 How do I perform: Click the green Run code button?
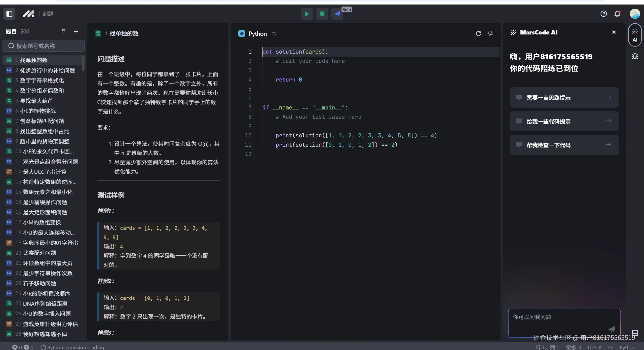point(307,14)
